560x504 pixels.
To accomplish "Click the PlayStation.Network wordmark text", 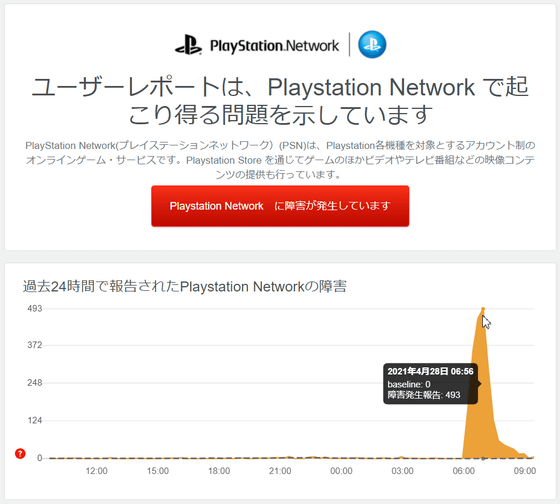I will (x=274, y=46).
